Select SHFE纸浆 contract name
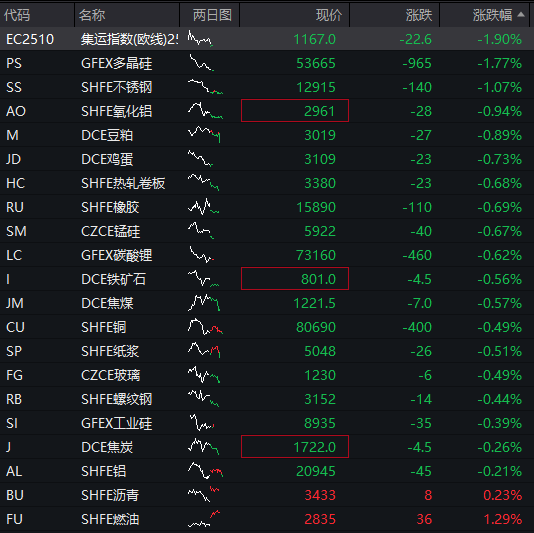Screen dimensions: 534x533 [x=110, y=351]
